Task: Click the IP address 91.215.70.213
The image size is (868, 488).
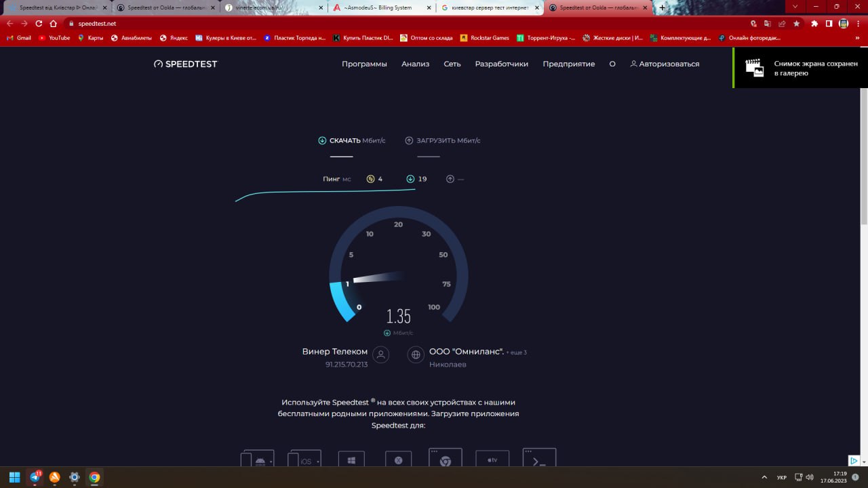Action: [347, 365]
